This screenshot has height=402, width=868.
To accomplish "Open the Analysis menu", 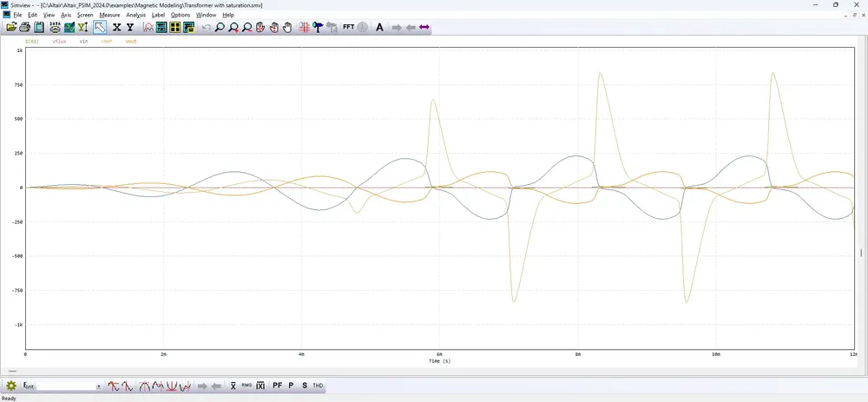I will (x=135, y=15).
